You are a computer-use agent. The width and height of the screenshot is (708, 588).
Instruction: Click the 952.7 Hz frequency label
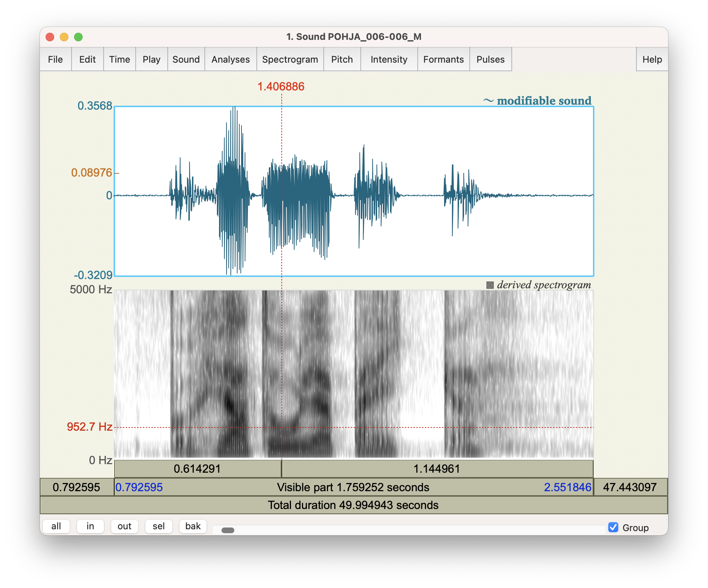[90, 427]
